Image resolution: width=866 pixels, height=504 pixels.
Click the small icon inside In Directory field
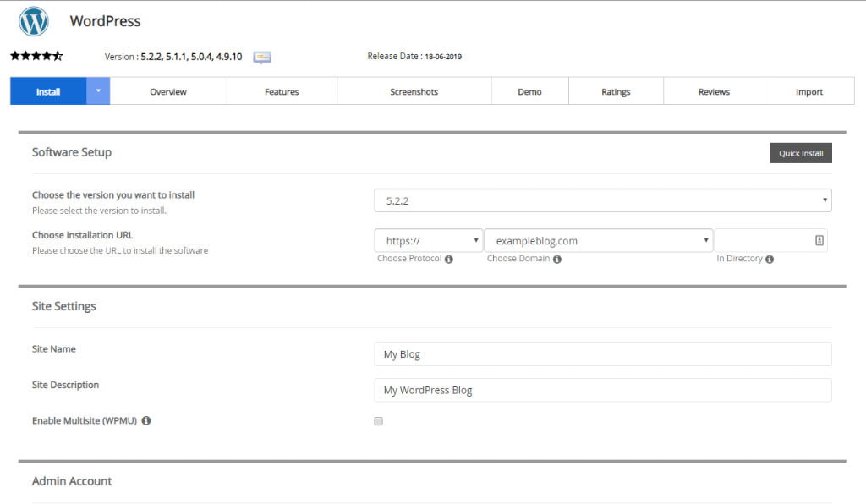coord(819,240)
